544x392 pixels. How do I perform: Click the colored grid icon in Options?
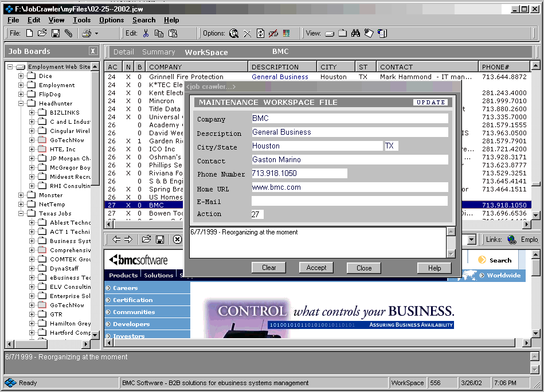tap(286, 33)
